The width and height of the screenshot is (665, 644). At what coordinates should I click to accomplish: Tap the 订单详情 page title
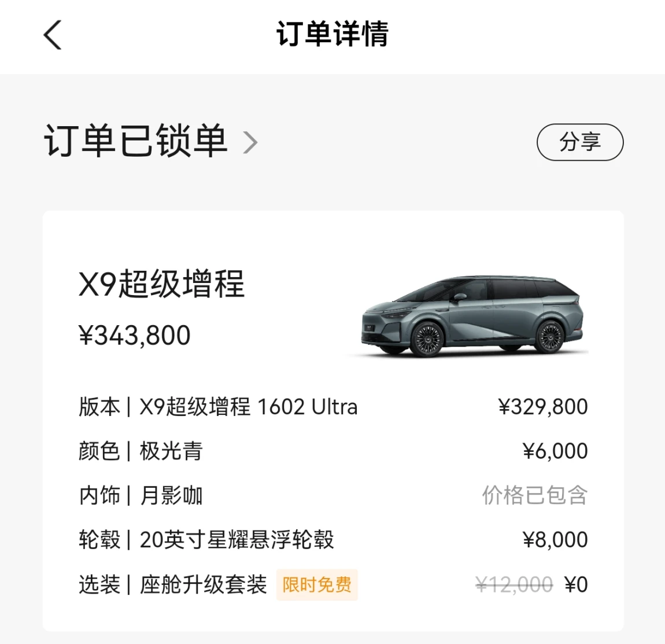tap(332, 34)
